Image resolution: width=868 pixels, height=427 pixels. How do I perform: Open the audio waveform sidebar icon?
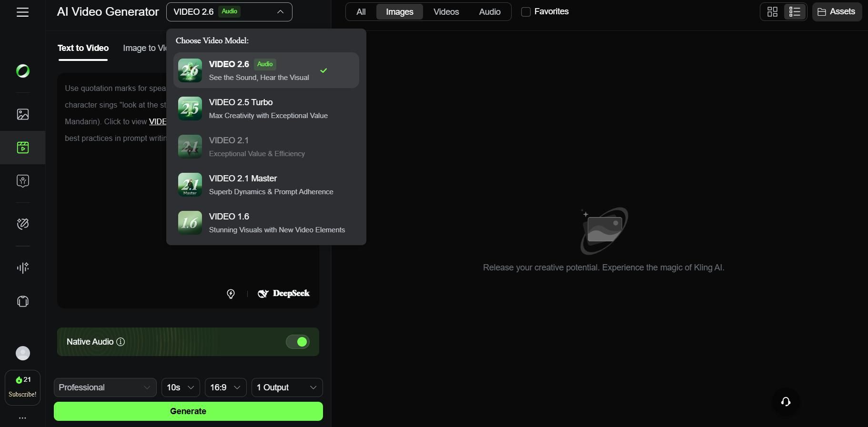click(x=23, y=268)
